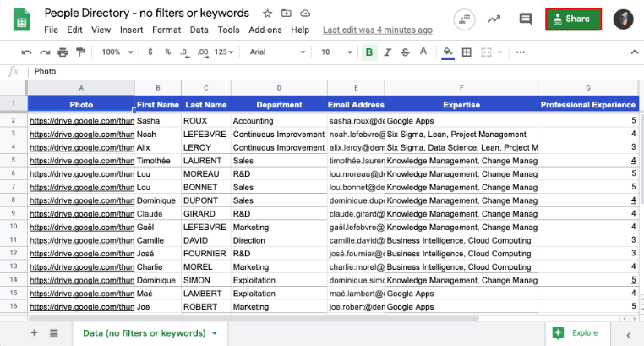The image size is (644, 346).
Task: Open the Arial font dropdown
Action: 277,52
